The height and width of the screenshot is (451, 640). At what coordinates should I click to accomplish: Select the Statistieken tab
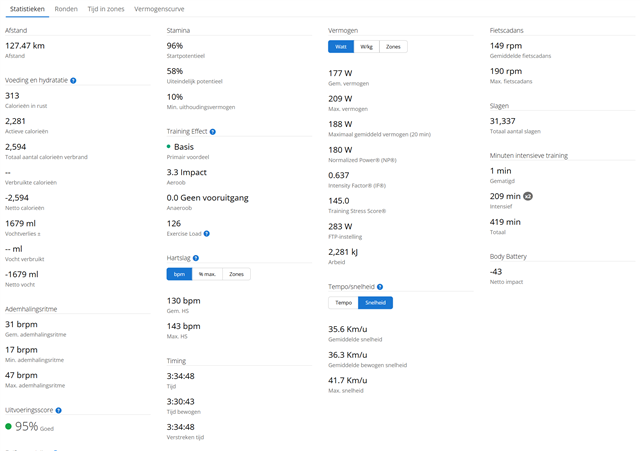[26, 8]
